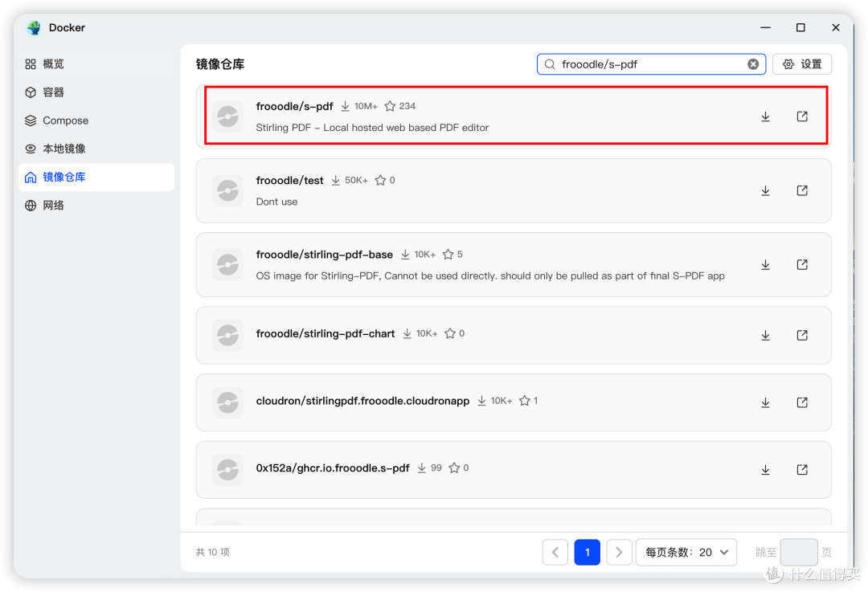This screenshot has width=868, height=592.
Task: Select the frooodle/stirling-pdf-chart title
Action: tap(325, 333)
